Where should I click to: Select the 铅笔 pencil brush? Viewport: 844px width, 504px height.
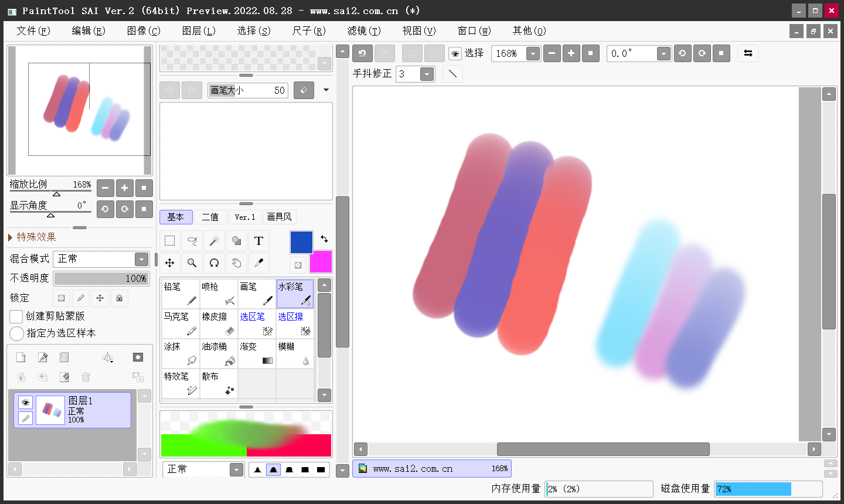click(181, 294)
